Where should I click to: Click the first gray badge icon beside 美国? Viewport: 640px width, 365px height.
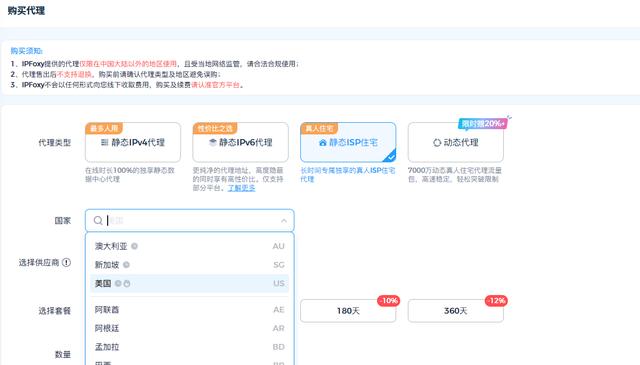118,283
